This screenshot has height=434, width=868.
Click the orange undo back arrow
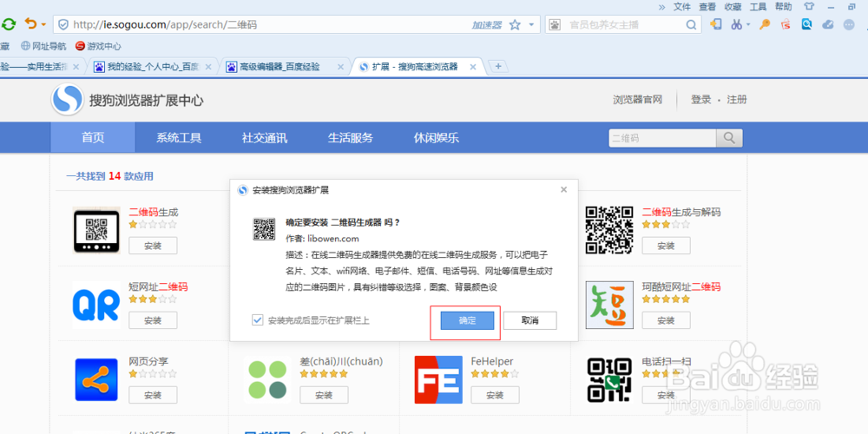(x=30, y=23)
